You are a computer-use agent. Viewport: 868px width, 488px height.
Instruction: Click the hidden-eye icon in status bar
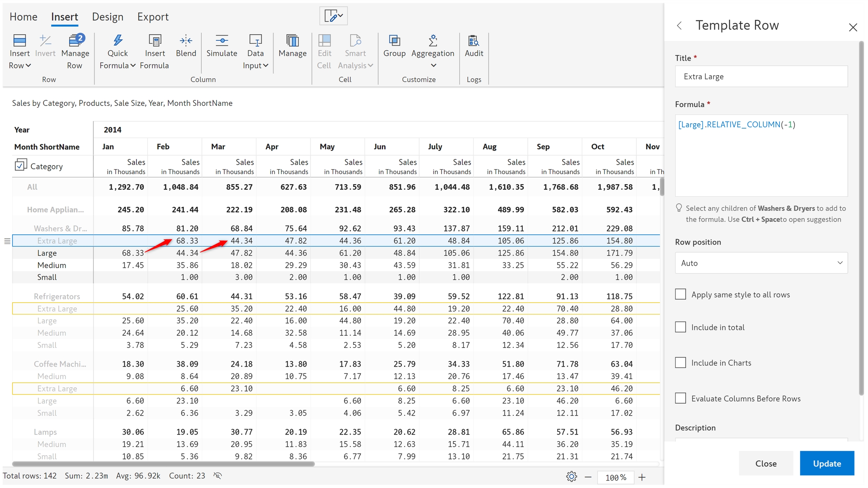[218, 476]
